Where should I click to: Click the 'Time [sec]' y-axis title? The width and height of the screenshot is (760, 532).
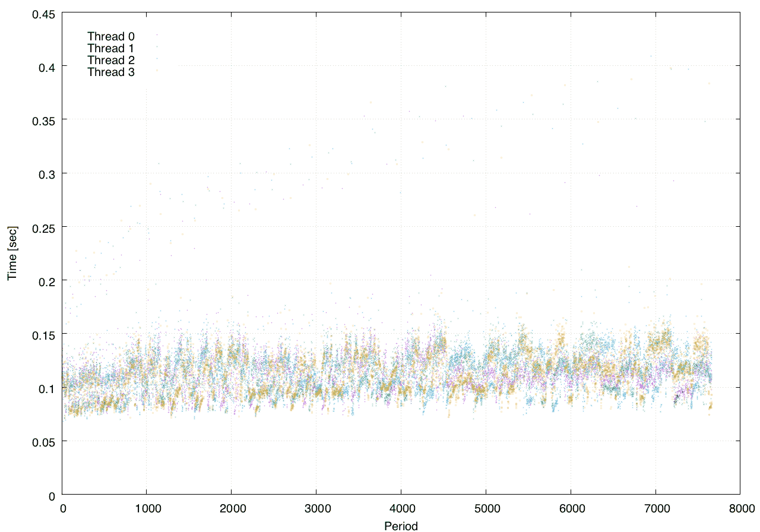tap(12, 254)
